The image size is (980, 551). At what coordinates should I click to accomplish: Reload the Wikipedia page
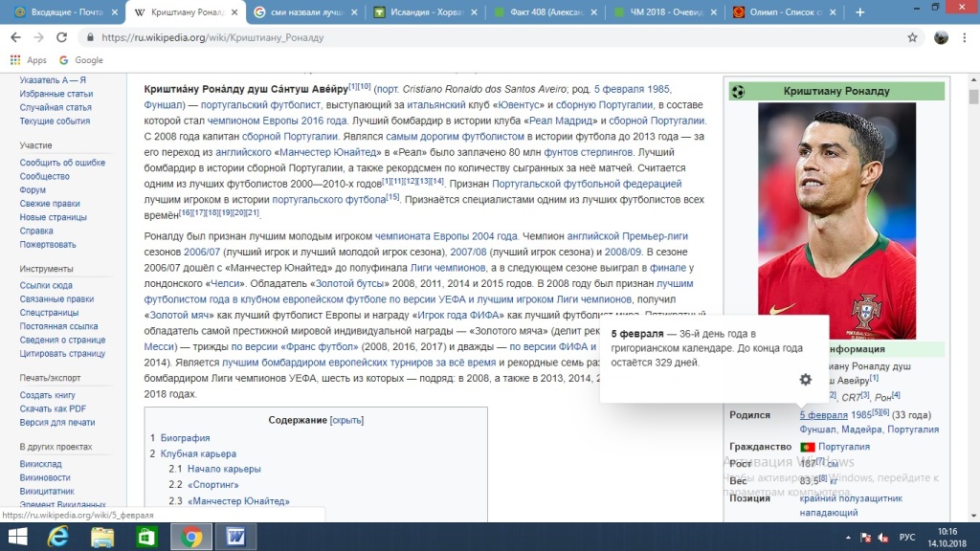coord(61,37)
